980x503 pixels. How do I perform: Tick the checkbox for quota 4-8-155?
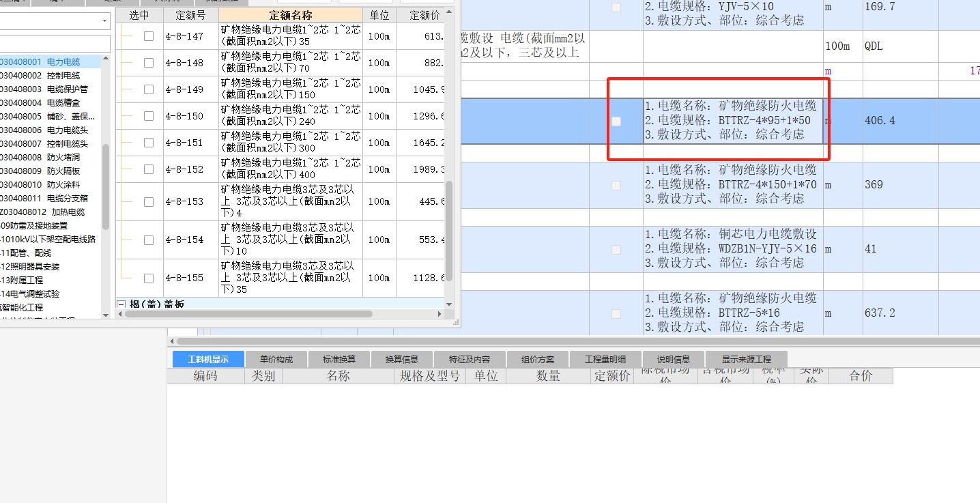click(x=149, y=278)
